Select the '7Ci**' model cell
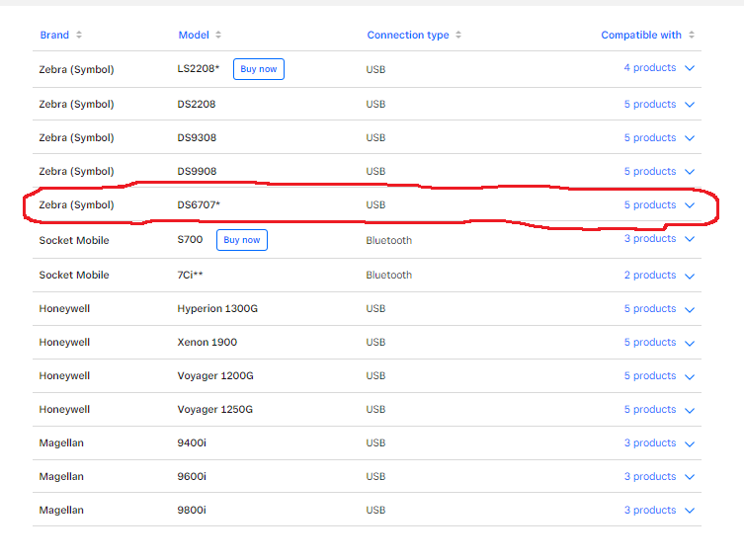 point(190,276)
